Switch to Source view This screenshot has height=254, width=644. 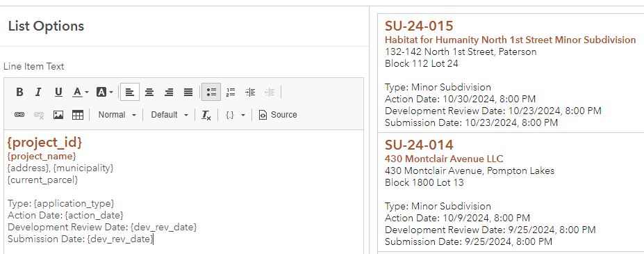click(x=278, y=114)
